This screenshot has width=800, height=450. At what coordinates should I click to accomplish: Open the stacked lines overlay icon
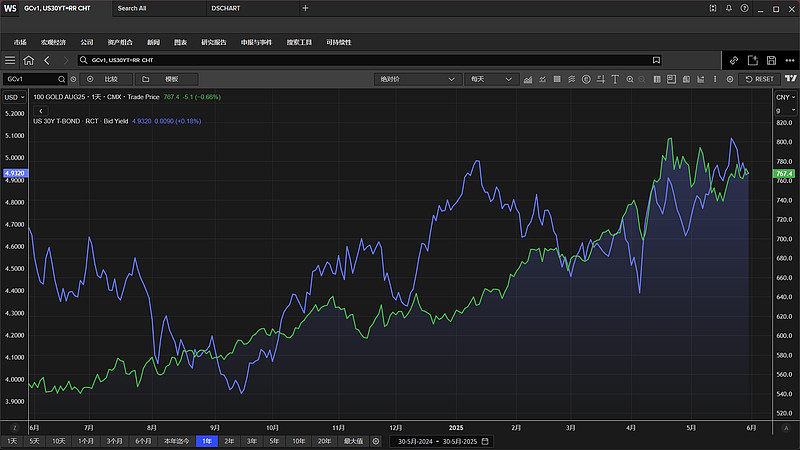pos(571,79)
